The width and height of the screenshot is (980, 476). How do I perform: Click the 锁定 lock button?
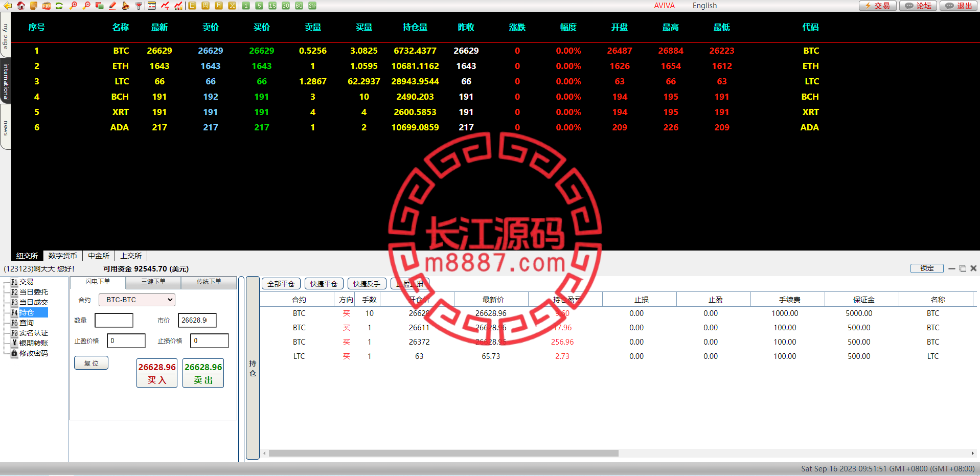(x=927, y=268)
